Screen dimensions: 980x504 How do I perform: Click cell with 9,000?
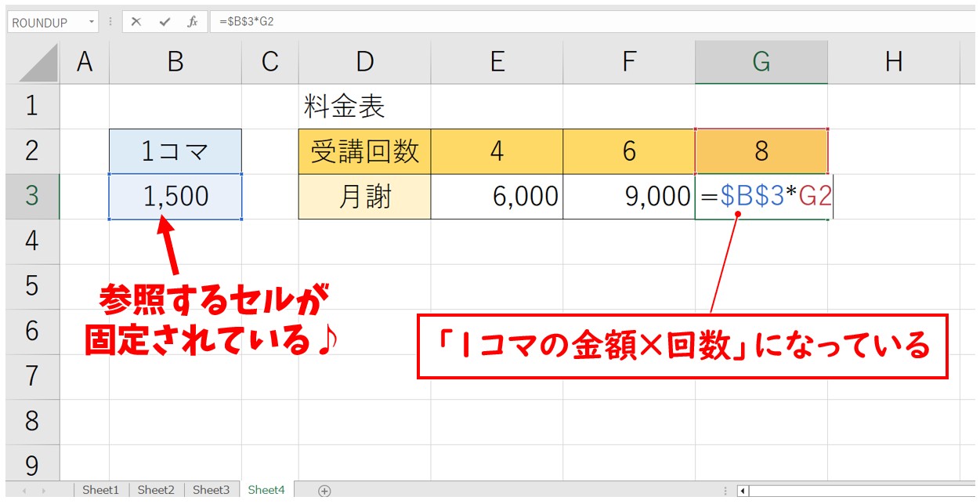629,196
